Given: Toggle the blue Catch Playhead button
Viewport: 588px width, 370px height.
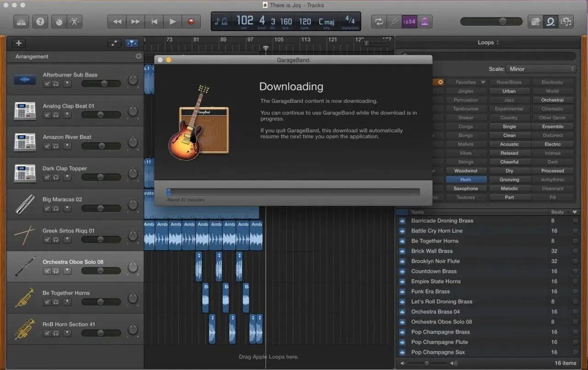Looking at the screenshot, I should (131, 43).
